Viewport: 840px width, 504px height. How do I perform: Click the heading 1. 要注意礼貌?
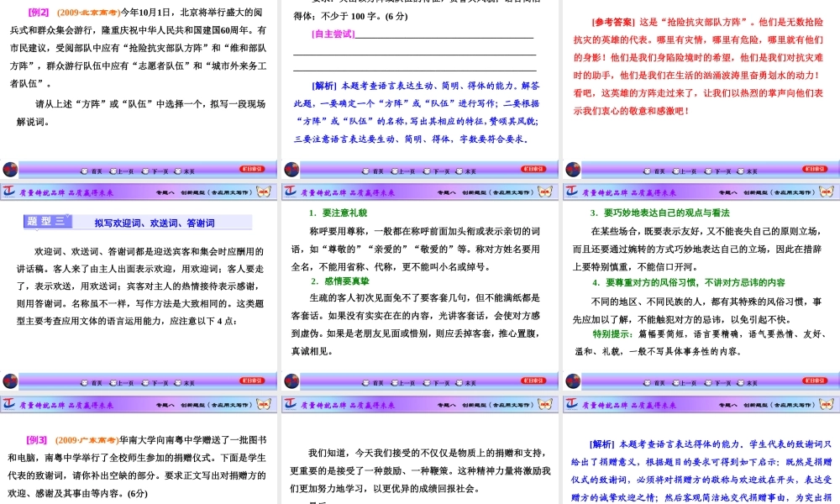click(x=338, y=213)
